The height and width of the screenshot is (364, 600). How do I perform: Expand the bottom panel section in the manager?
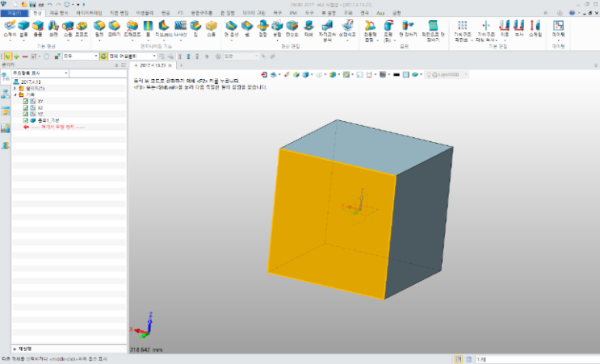tap(15, 349)
